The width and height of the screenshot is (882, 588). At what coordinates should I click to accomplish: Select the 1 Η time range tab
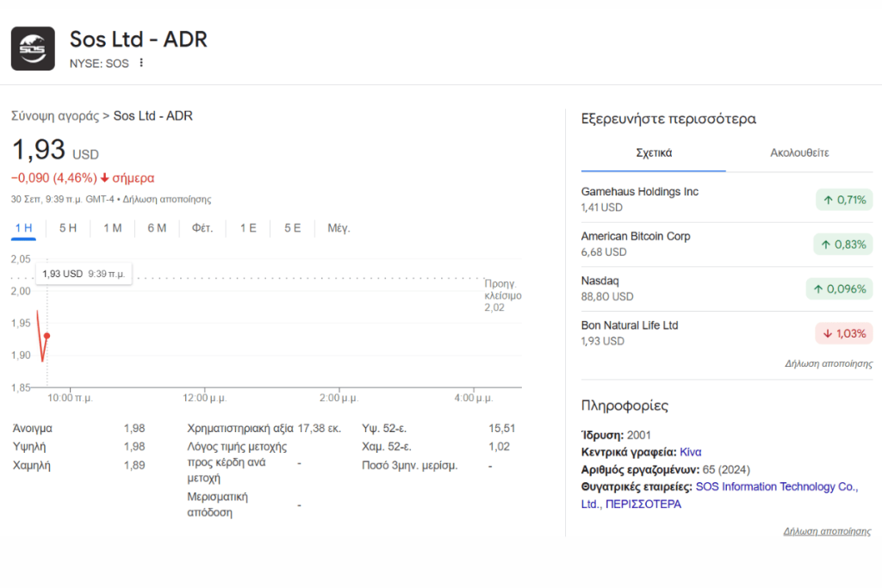point(23,228)
